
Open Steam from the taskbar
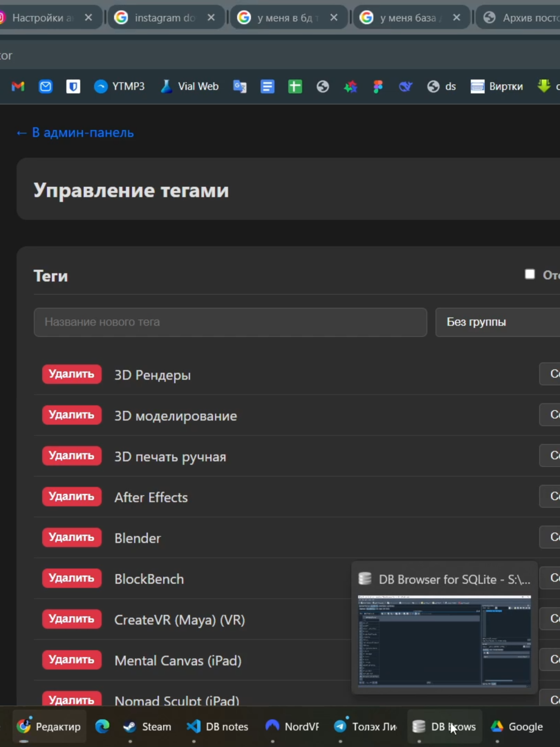tap(147, 726)
